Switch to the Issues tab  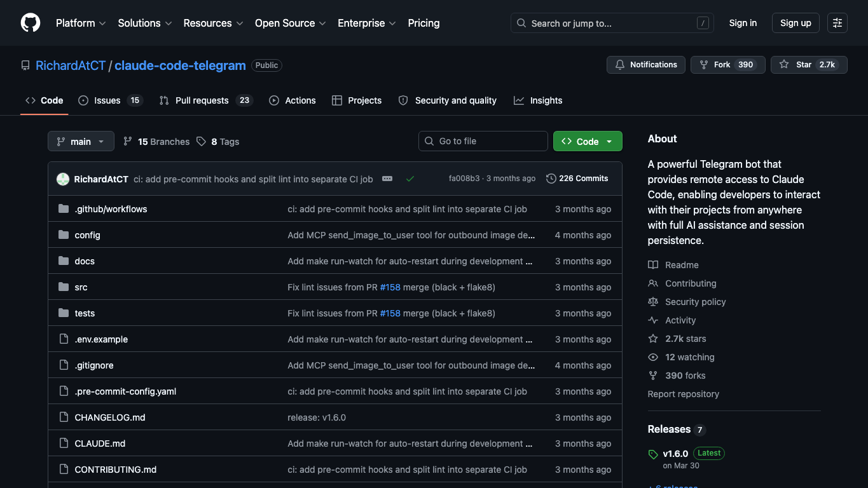click(x=110, y=100)
